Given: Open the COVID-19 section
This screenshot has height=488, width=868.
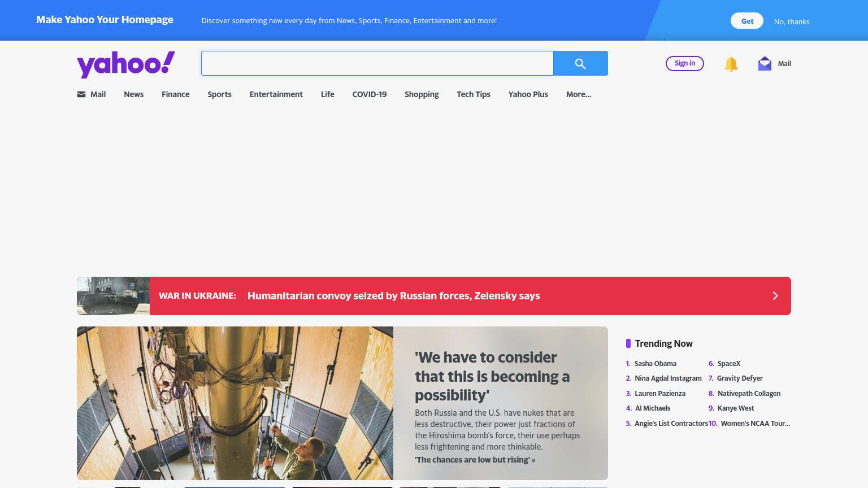Looking at the screenshot, I should [x=369, y=94].
